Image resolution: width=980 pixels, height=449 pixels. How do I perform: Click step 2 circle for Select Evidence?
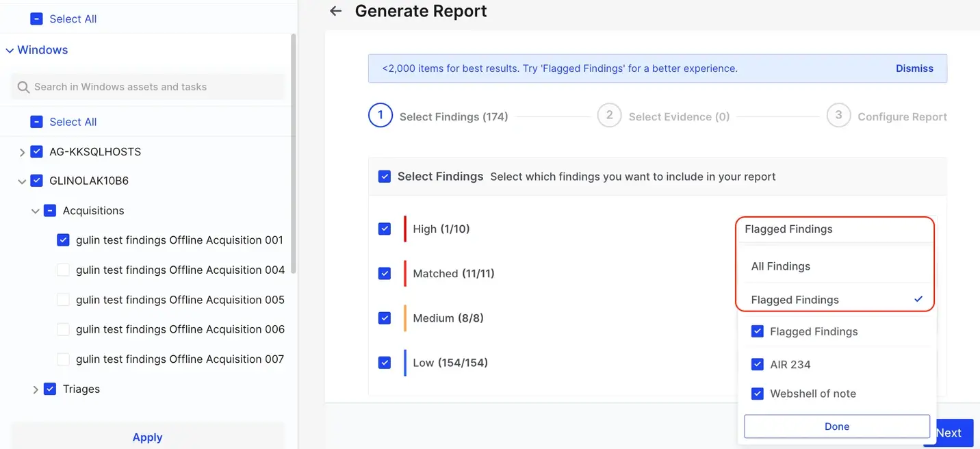pos(609,116)
